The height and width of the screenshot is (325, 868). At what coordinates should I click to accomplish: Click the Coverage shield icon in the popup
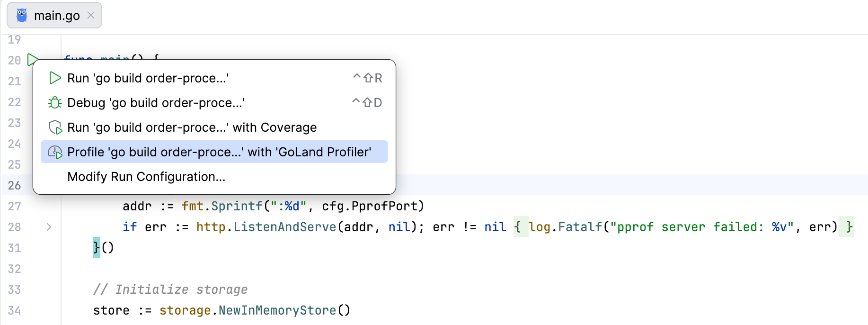pyautogui.click(x=55, y=127)
